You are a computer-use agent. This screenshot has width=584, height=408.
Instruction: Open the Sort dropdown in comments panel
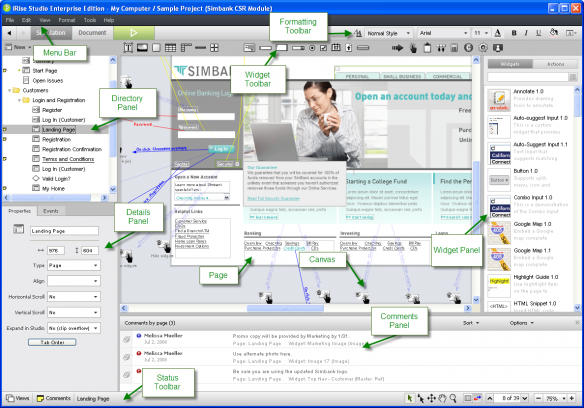point(471,323)
